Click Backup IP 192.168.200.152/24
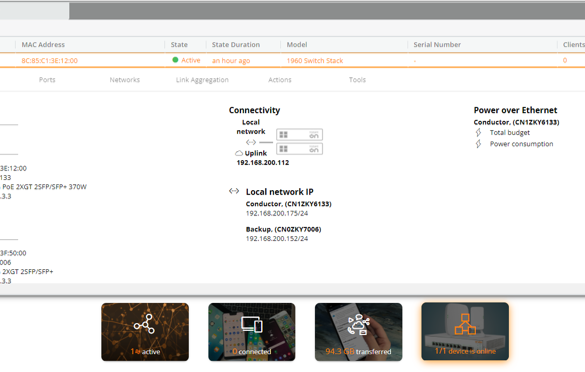The height and width of the screenshot is (372, 585). (277, 239)
